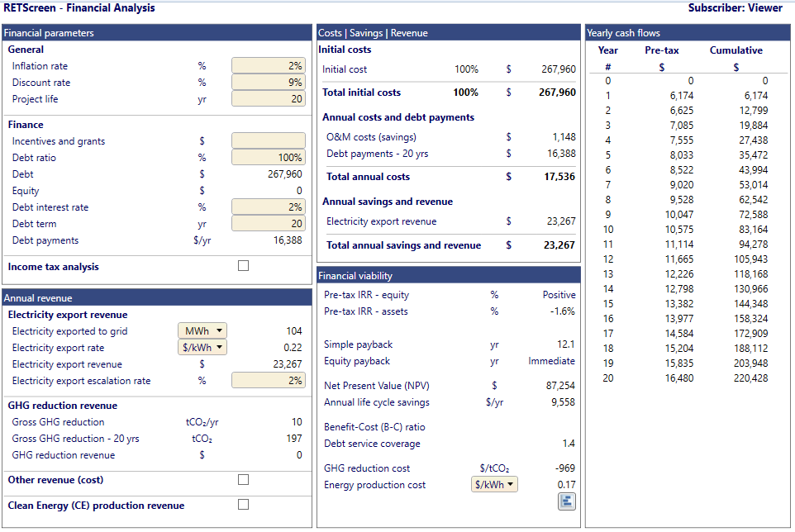
Task: Edit the Debt interest rate field
Action: pos(269,207)
